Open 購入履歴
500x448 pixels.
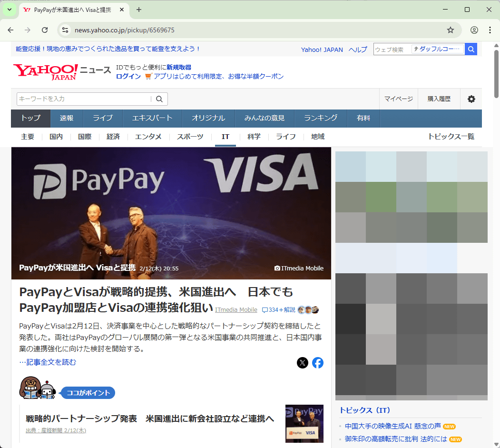439,99
